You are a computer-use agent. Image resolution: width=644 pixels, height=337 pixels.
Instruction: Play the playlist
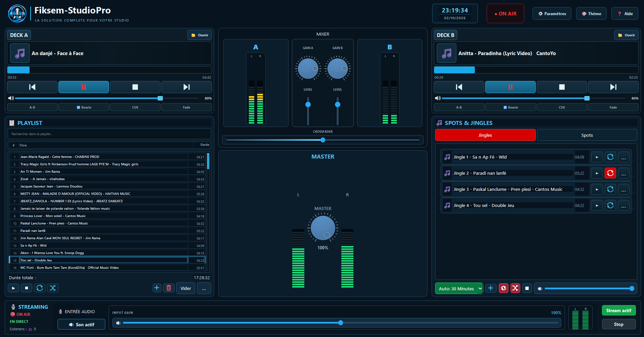(13, 288)
